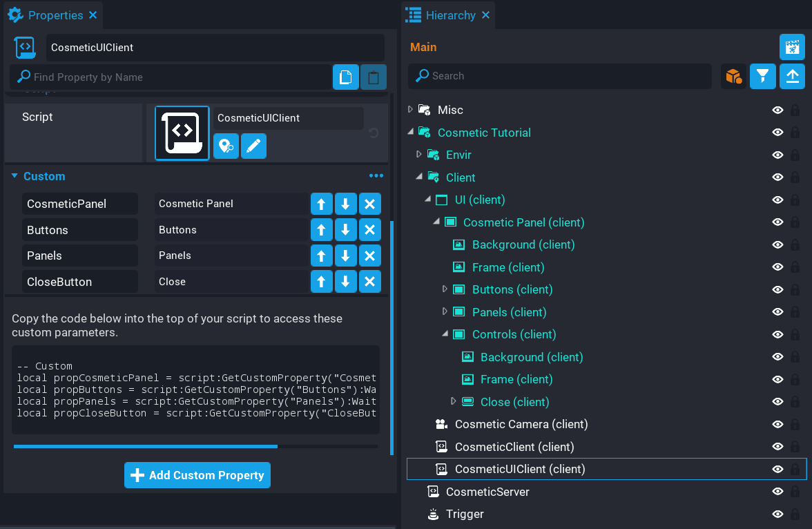
Task: Open the CosmeticUIClient script with the pencil icon
Action: tap(253, 146)
